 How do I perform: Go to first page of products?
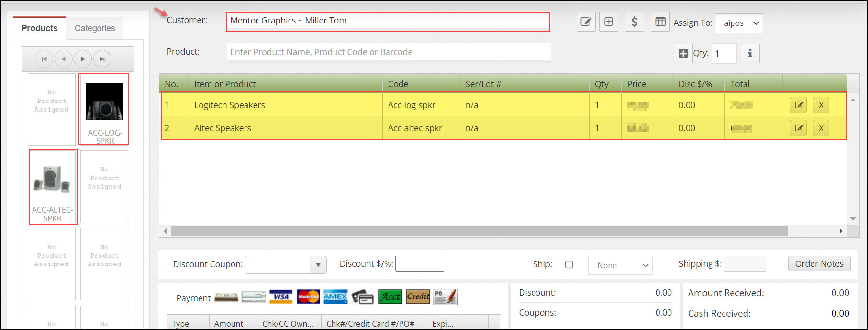(x=44, y=59)
